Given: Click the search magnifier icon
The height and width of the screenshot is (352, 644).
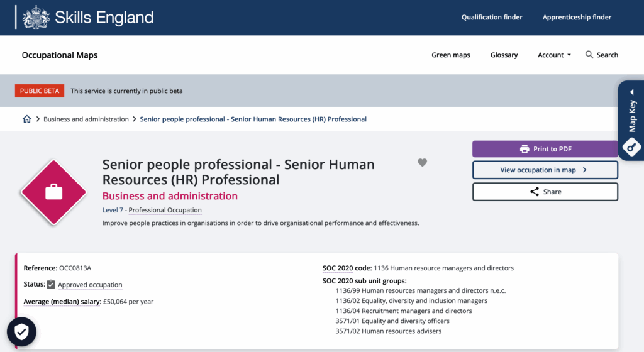Looking at the screenshot, I should click(x=589, y=55).
